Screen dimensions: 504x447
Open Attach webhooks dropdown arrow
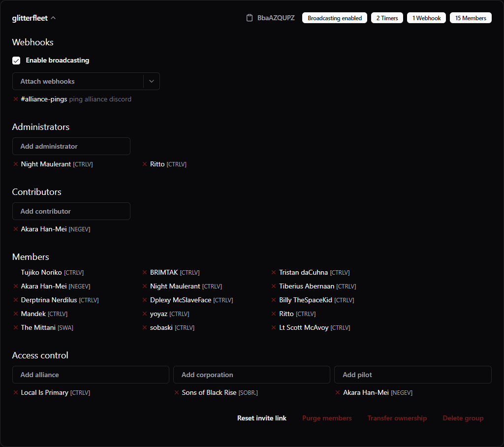point(152,81)
